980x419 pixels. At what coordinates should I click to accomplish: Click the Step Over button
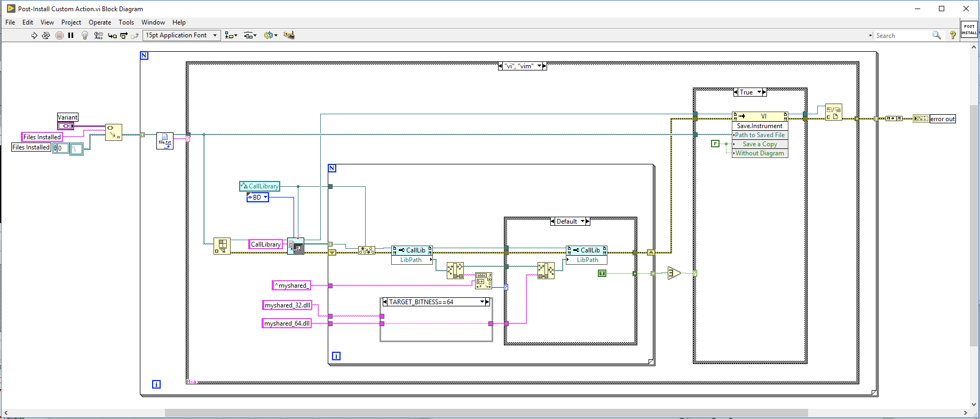[124, 36]
